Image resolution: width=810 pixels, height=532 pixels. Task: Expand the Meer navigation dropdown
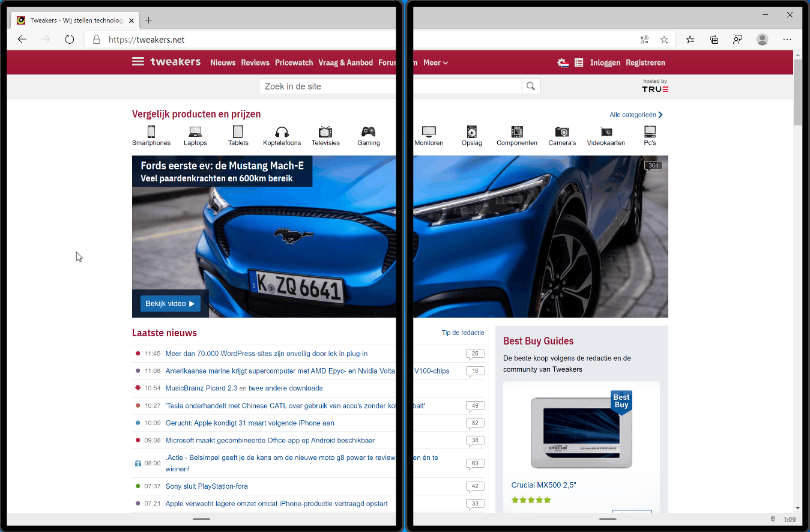[x=435, y=62]
